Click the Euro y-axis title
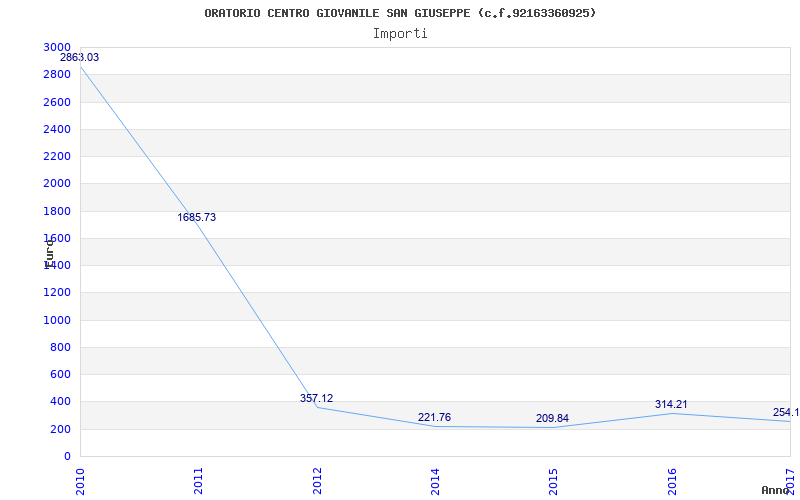This screenshot has width=800, height=500. tap(49, 254)
